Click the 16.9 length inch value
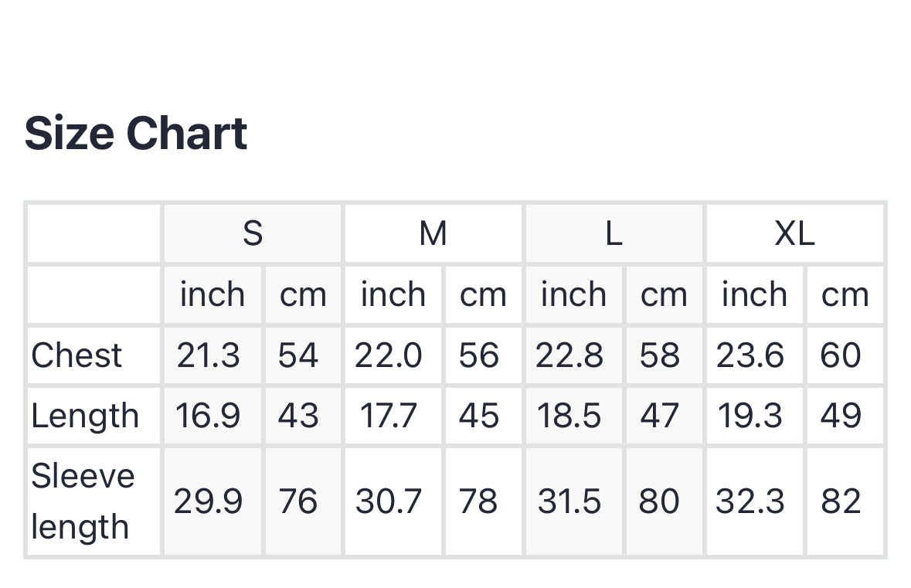This screenshot has height=588, width=911. coord(208,416)
